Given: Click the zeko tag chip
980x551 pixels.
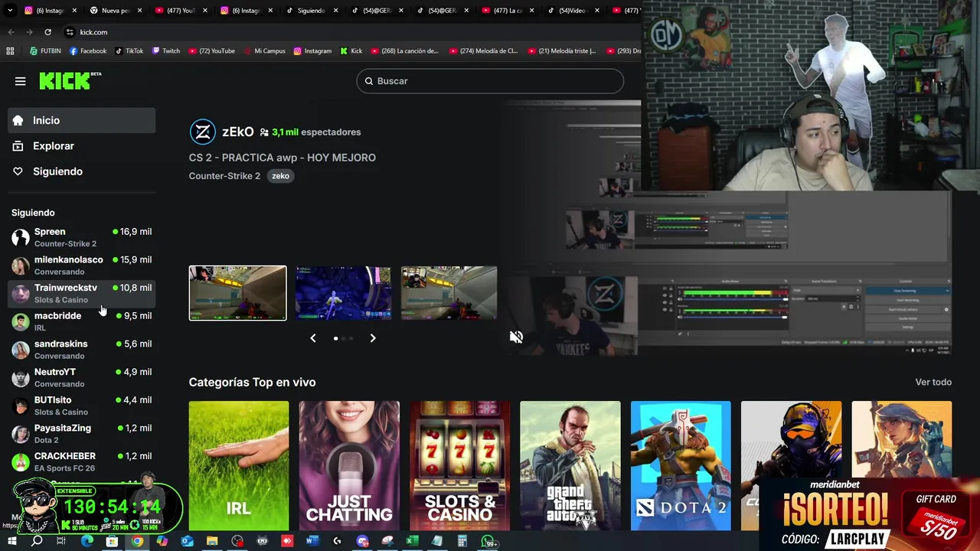Looking at the screenshot, I should pyautogui.click(x=280, y=176).
